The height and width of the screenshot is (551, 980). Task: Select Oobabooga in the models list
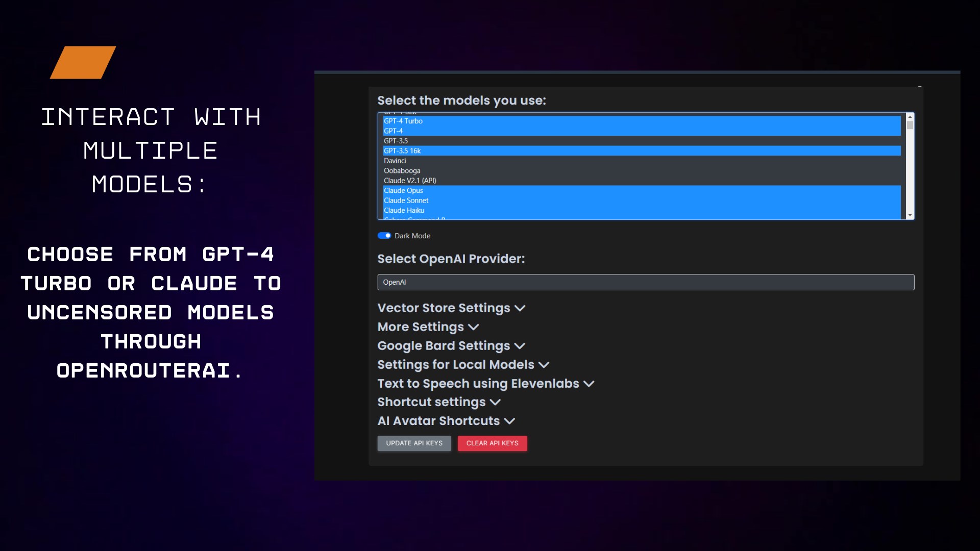coord(402,171)
